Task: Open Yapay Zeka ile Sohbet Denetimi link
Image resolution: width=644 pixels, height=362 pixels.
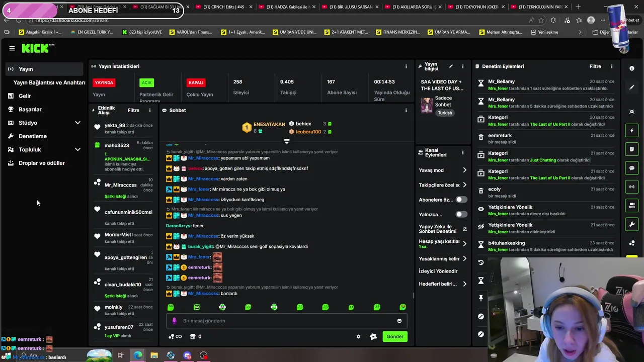Action: point(443,229)
